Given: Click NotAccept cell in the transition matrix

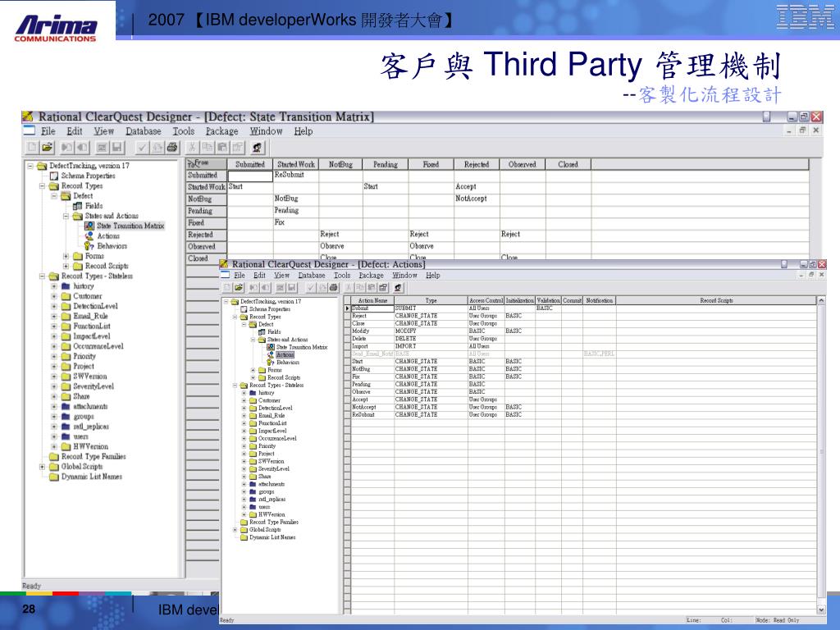Looking at the screenshot, I should pyautogui.click(x=477, y=199).
